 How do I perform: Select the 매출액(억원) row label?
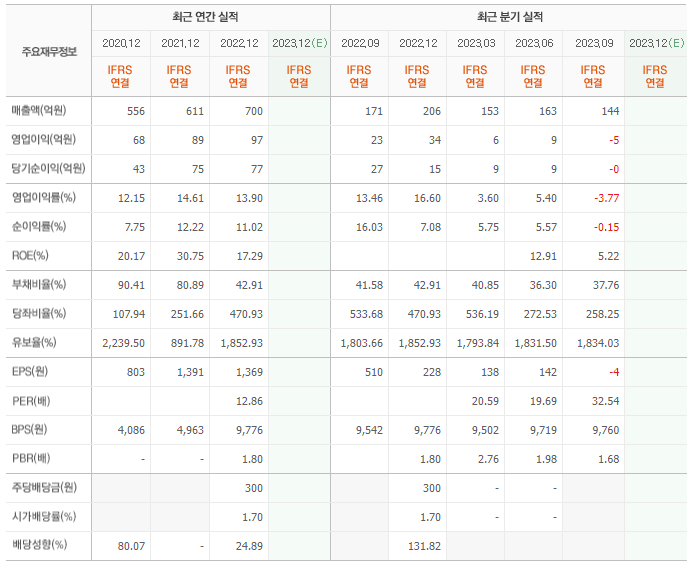point(39,110)
